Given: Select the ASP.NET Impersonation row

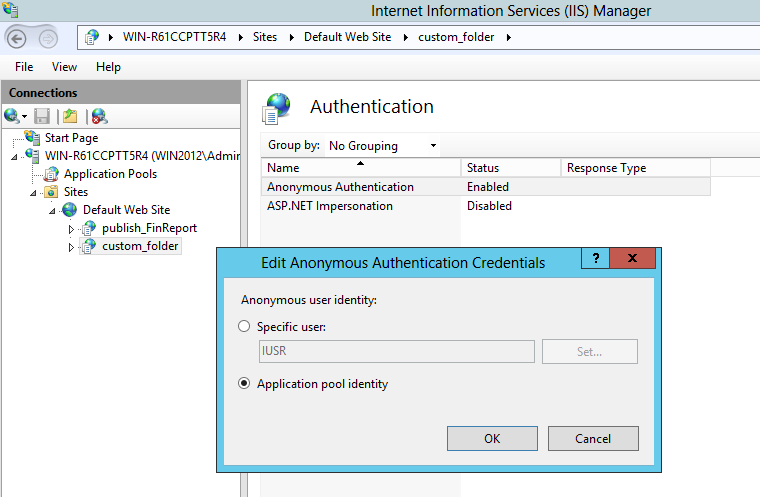Looking at the screenshot, I should tap(330, 206).
